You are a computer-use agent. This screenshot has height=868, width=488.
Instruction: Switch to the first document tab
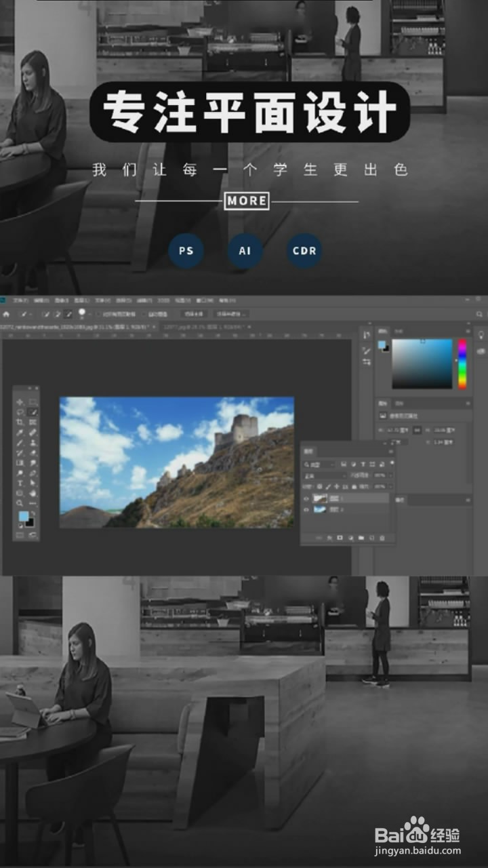click(x=79, y=328)
